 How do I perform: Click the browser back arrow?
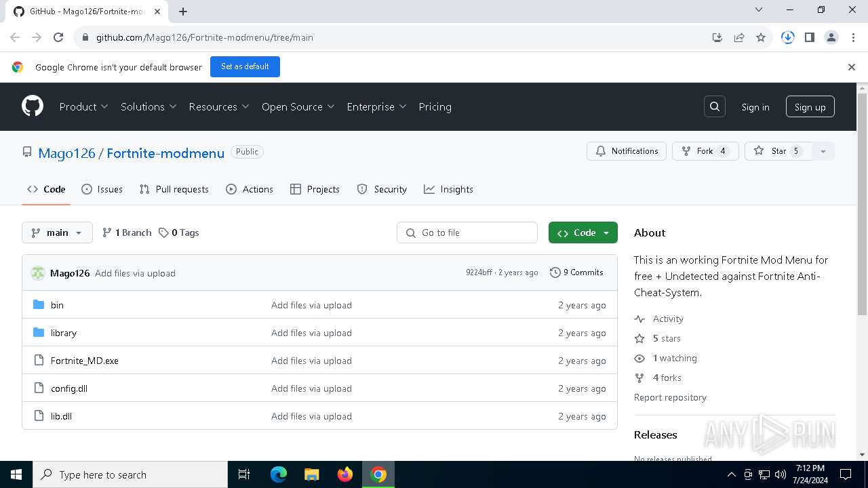(15, 37)
